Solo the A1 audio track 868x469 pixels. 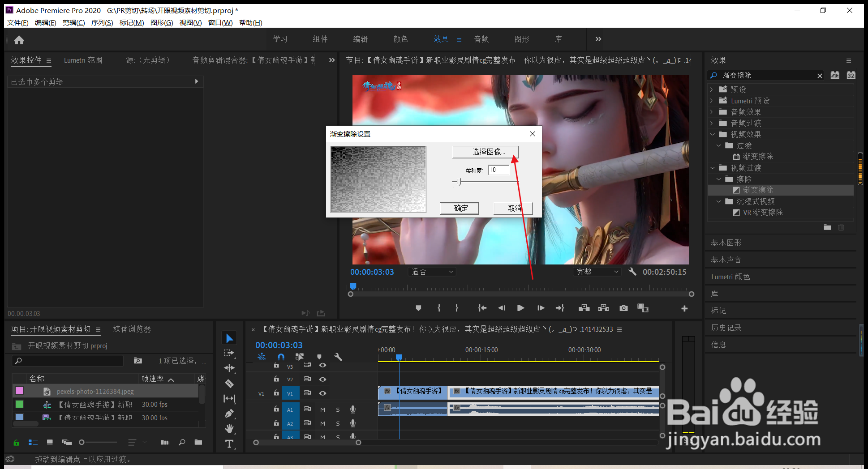[x=338, y=409]
